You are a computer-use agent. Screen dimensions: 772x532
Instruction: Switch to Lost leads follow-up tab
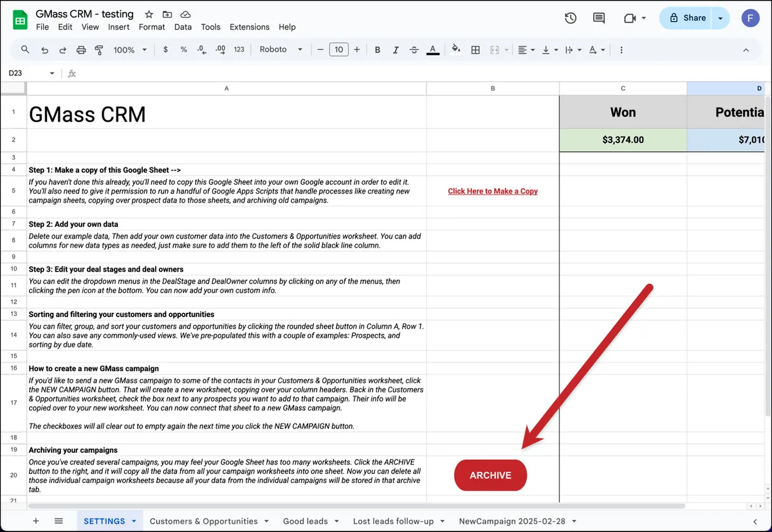(x=398, y=521)
